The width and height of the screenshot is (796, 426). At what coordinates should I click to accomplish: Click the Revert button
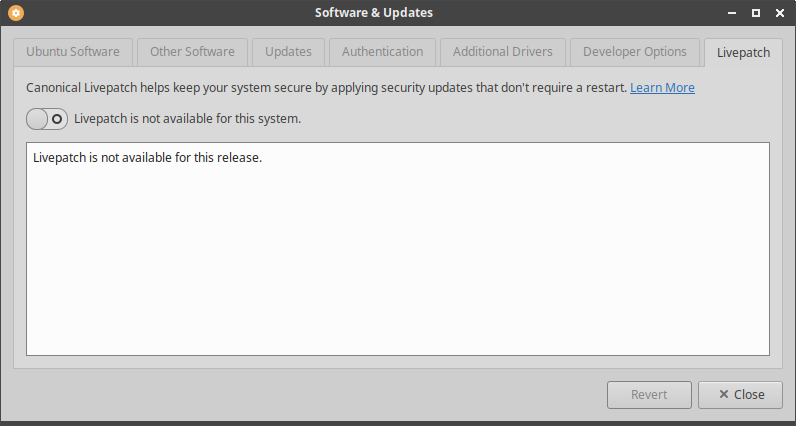pyautogui.click(x=649, y=394)
